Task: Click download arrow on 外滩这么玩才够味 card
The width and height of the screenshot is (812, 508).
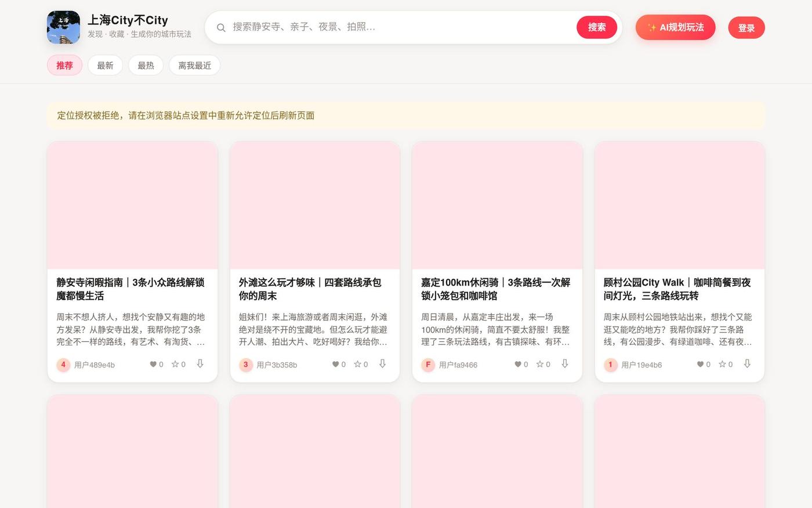Action: (x=382, y=363)
